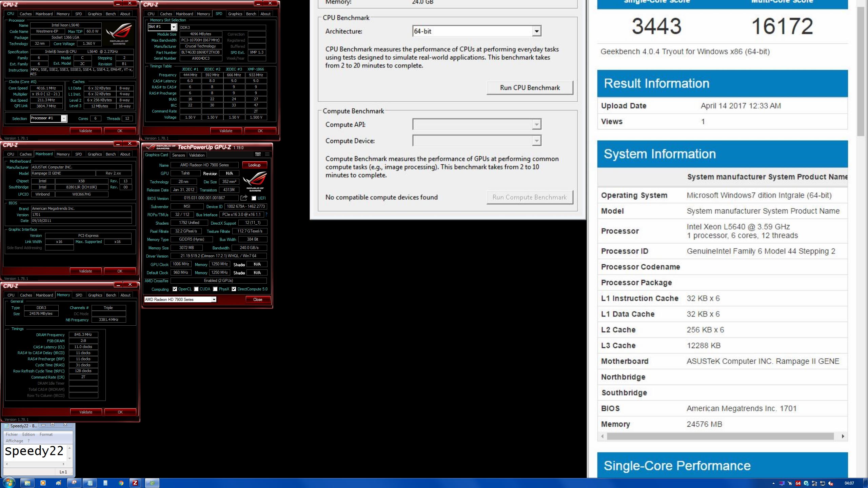The width and height of the screenshot is (868, 488).
Task: Click the right arrow of System Information scrollbar
Action: coord(843,436)
